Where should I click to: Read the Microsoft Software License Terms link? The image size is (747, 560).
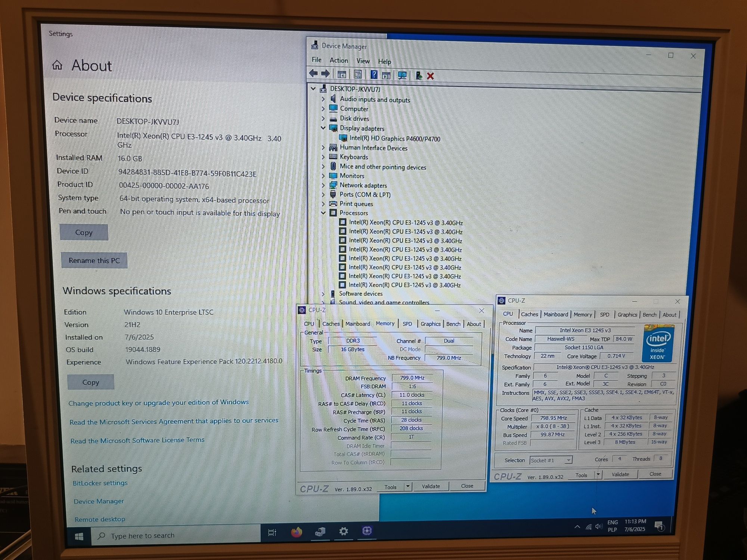137,440
